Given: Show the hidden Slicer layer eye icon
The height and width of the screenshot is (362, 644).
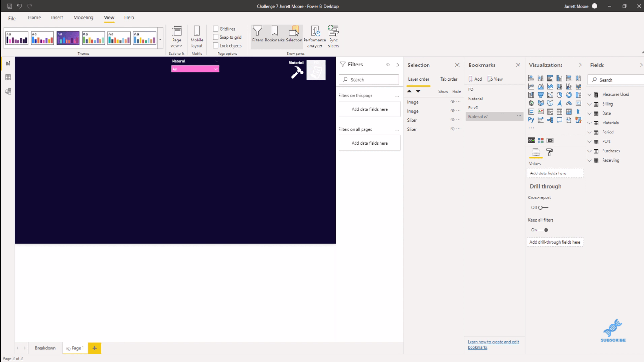Looking at the screenshot, I should [x=452, y=129].
